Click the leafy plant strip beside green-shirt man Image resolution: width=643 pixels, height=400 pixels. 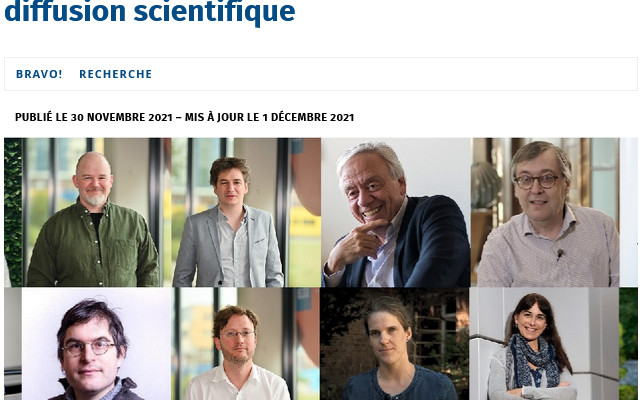coord(13,210)
